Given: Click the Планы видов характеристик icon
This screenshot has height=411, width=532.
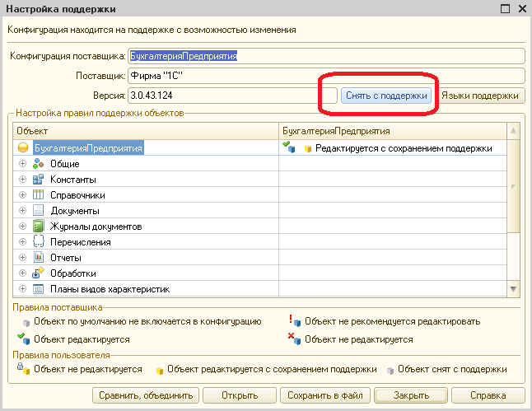Looking at the screenshot, I should (x=39, y=289).
